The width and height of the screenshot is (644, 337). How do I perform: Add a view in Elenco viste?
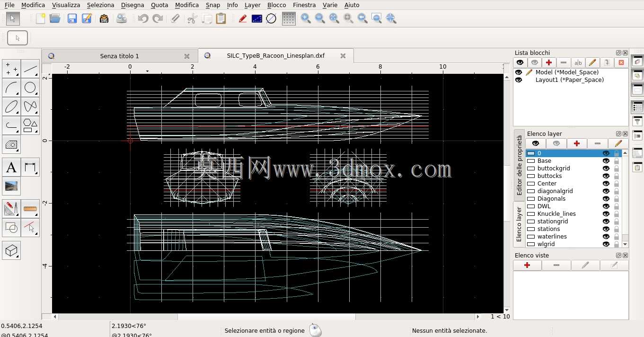[527, 266]
